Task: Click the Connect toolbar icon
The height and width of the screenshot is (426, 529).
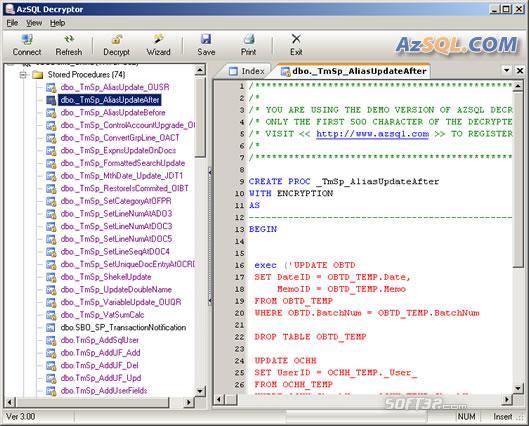Action: coord(27,40)
